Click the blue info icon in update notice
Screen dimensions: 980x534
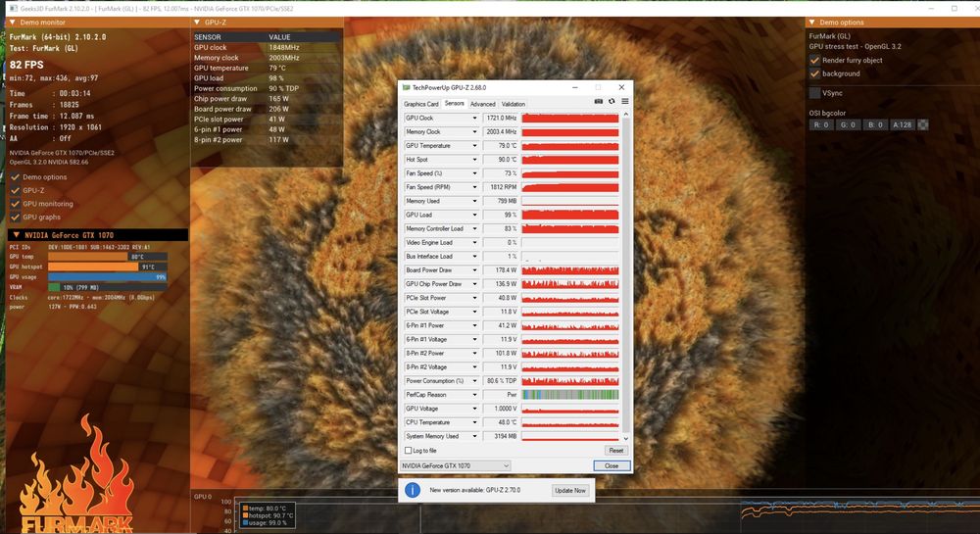413,490
